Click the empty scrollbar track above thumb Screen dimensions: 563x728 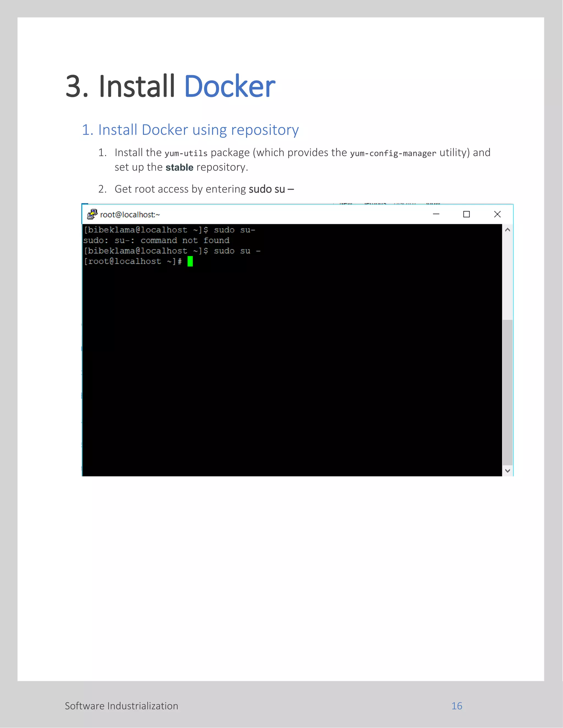(507, 277)
